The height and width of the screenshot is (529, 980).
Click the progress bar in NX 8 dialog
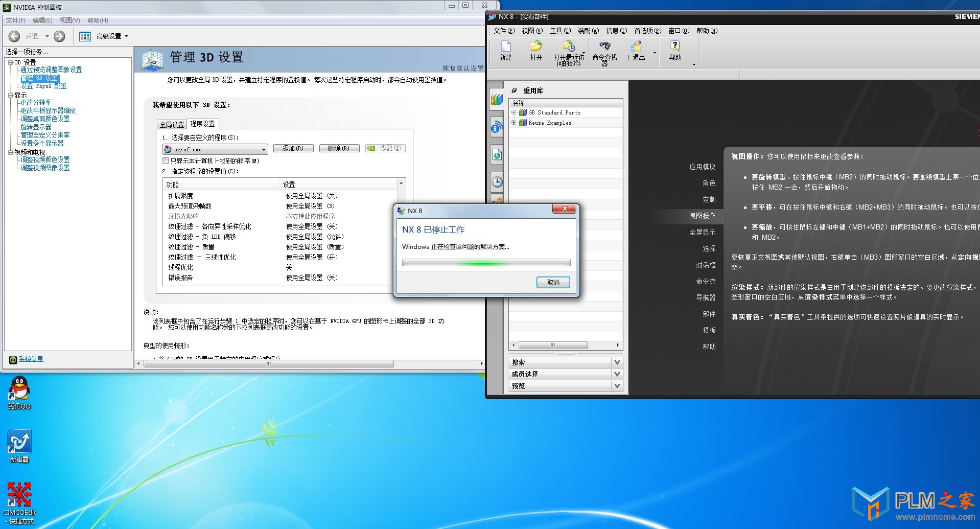point(486,263)
